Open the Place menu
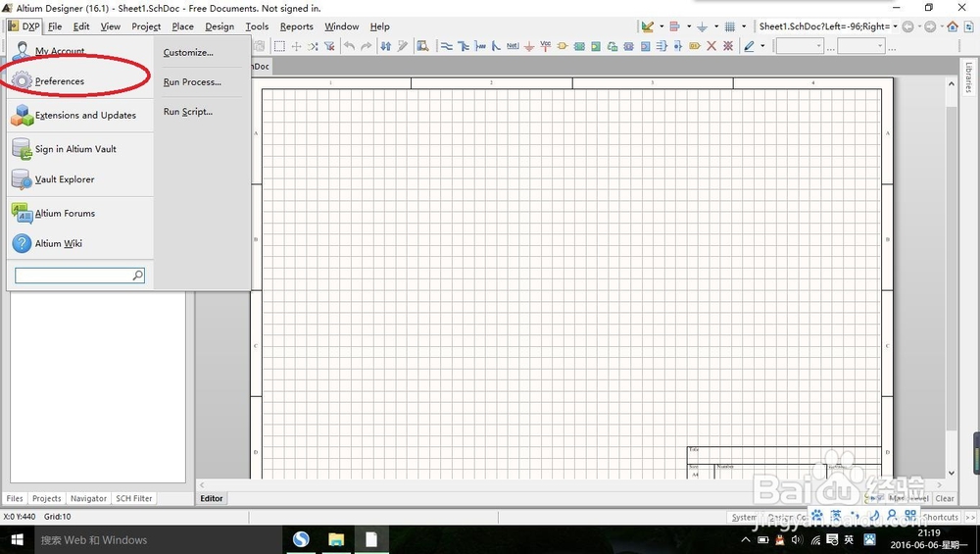Image resolution: width=980 pixels, height=554 pixels. coord(182,26)
